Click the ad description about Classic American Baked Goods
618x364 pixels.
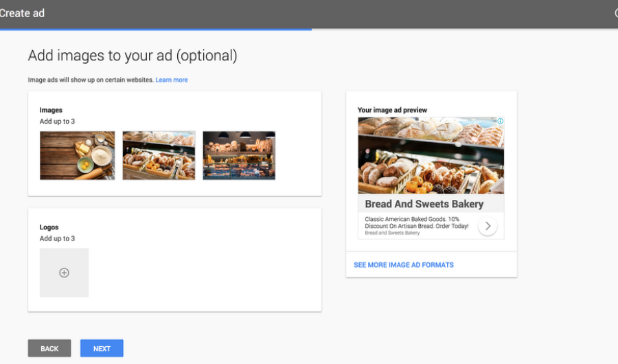click(417, 223)
